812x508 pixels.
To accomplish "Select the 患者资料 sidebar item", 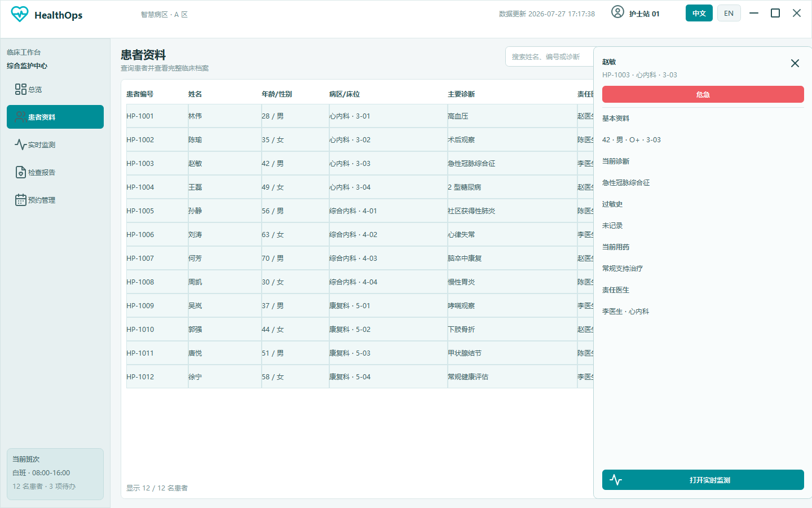I will tap(55, 117).
